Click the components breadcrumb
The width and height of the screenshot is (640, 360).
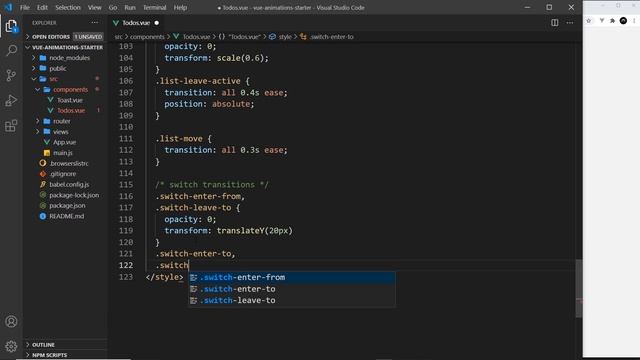pos(147,37)
